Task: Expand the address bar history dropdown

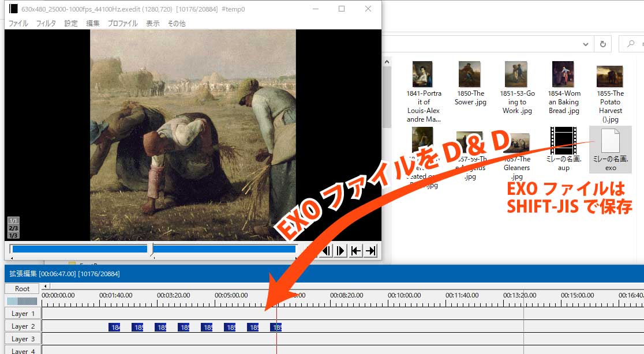Action: click(586, 44)
